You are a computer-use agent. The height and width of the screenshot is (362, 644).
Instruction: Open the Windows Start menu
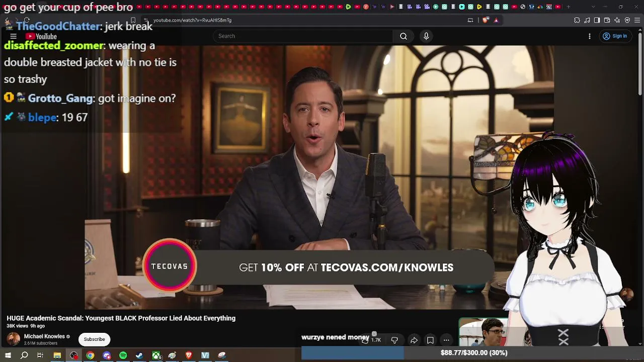[8, 355]
